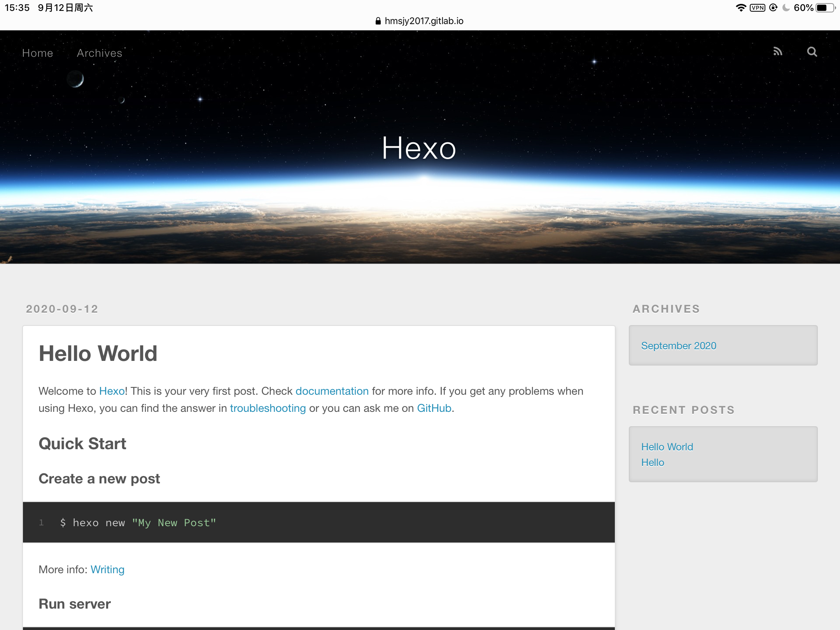
Task: Click the ARCHIVES sidebar heading
Action: click(x=666, y=309)
